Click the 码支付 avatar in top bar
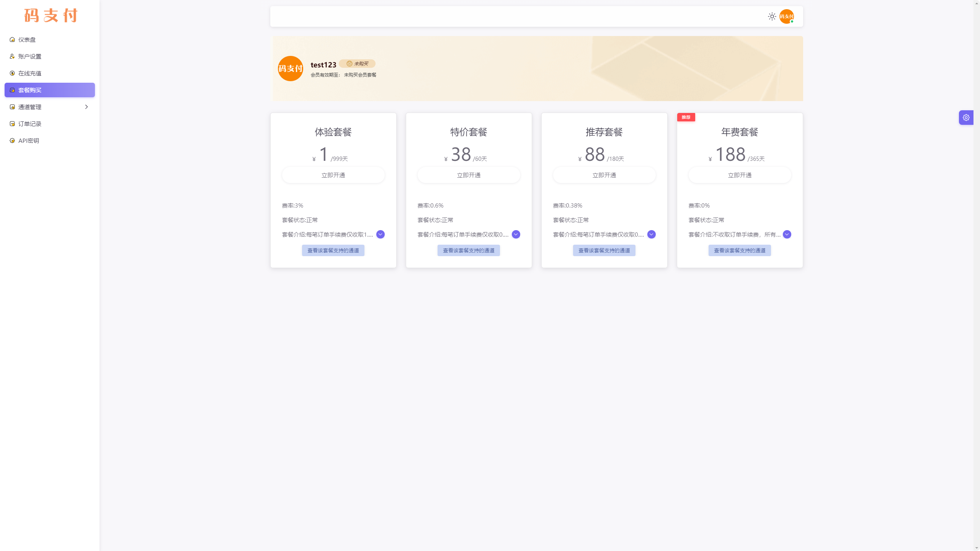The width and height of the screenshot is (980, 551). click(787, 16)
